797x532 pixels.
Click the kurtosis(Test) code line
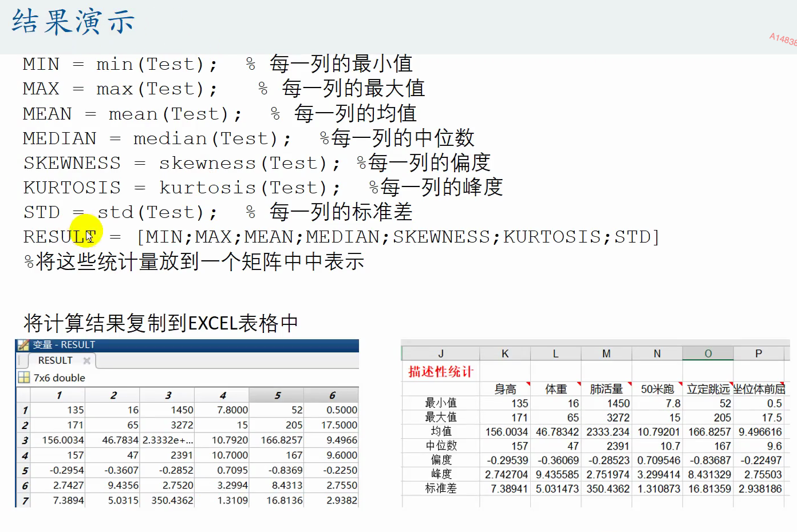tap(263, 188)
